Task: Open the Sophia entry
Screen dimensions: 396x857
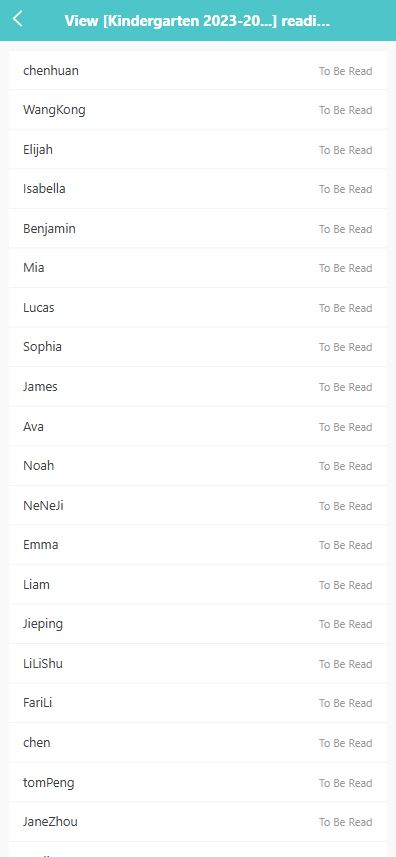Action: click(x=198, y=347)
